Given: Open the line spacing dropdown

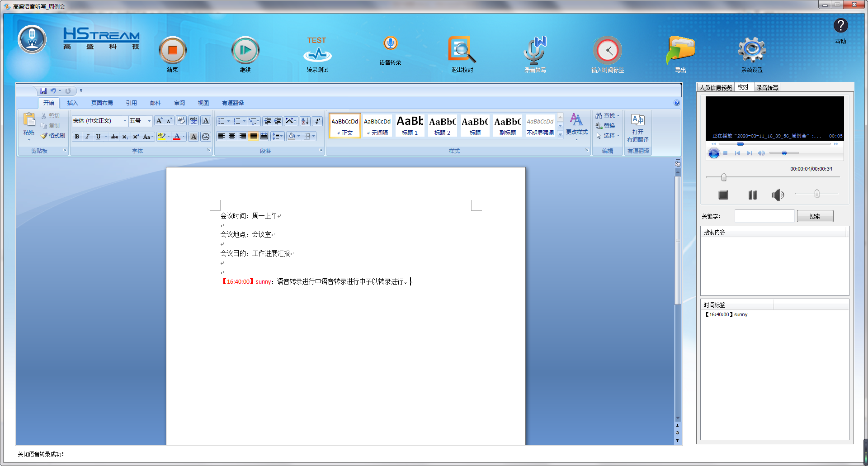Looking at the screenshot, I should point(278,136).
